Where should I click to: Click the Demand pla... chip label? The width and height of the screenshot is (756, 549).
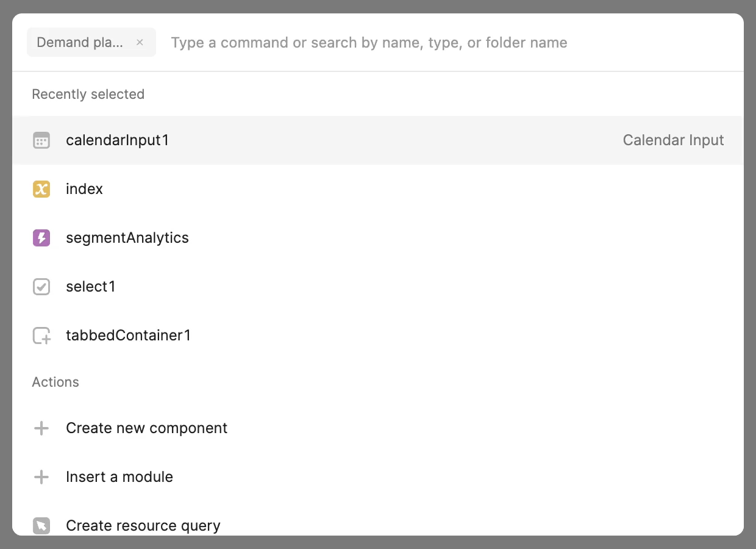pyautogui.click(x=79, y=42)
